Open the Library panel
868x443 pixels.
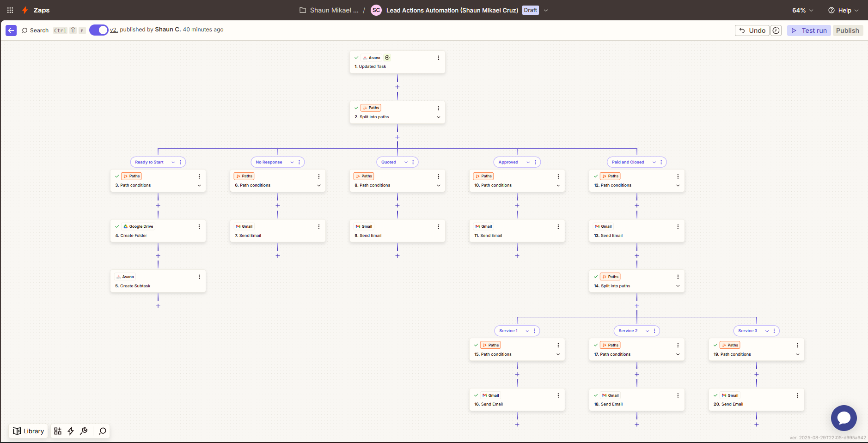pyautogui.click(x=28, y=431)
